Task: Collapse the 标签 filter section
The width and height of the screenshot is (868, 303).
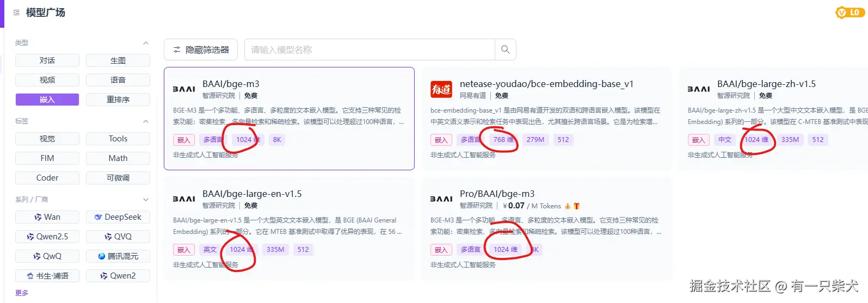Action: pos(146,121)
